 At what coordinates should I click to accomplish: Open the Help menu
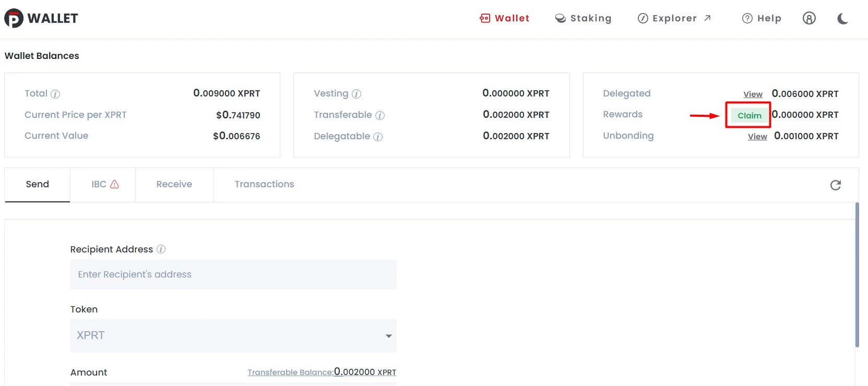pos(762,18)
